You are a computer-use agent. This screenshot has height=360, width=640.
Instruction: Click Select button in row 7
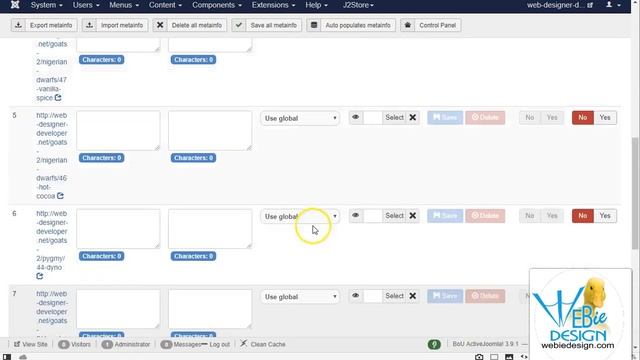pyautogui.click(x=394, y=296)
